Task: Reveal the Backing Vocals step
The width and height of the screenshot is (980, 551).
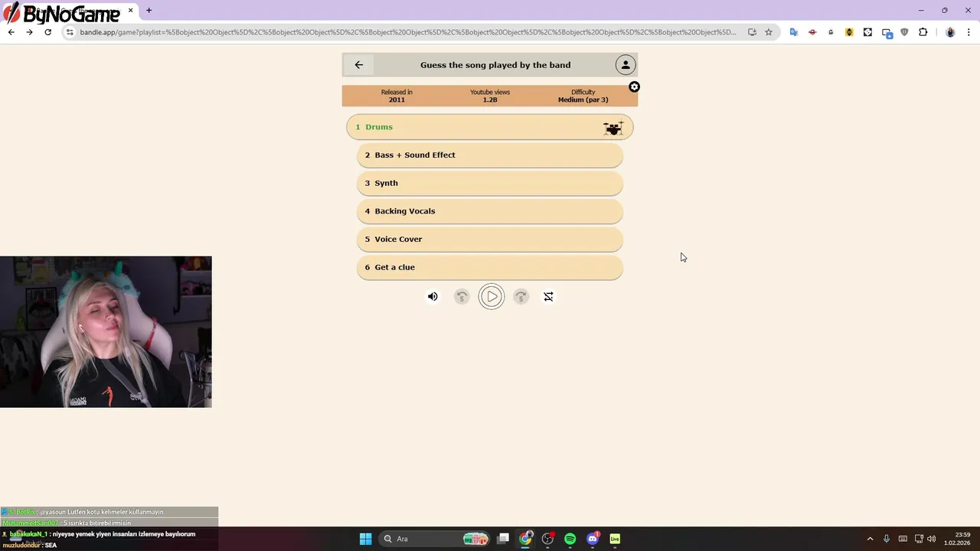Action: point(490,211)
